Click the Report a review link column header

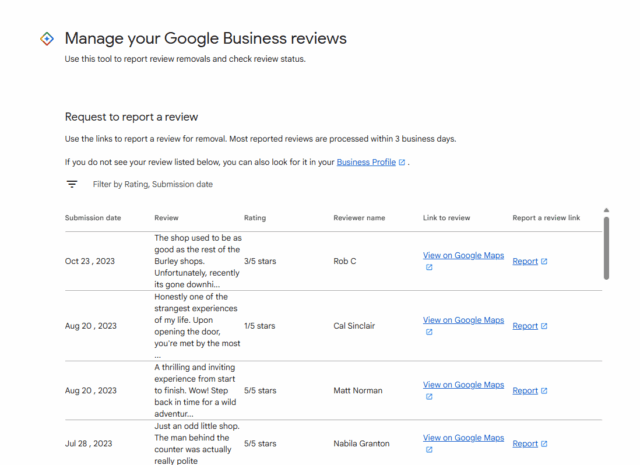point(546,218)
